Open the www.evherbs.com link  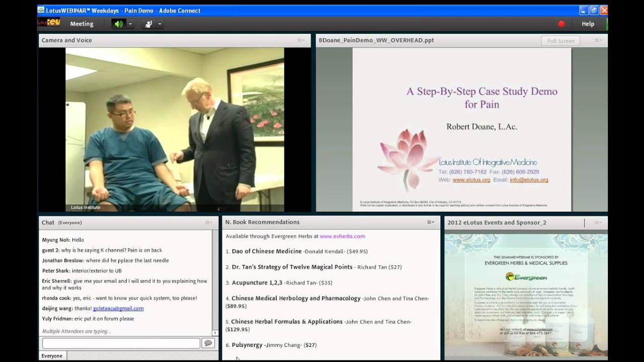[342, 236]
